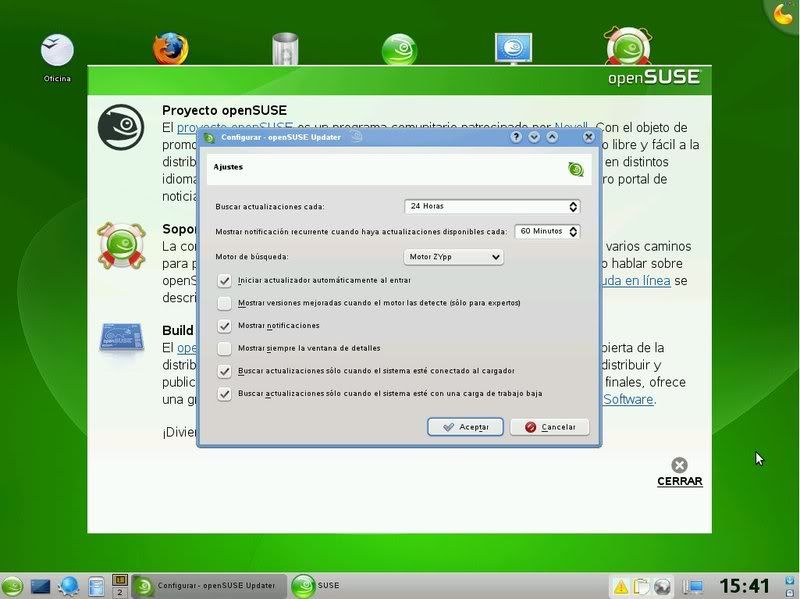Click the lock/logout applet at the panel's far end
The width and height of the screenshot is (800, 599).
coord(790,586)
